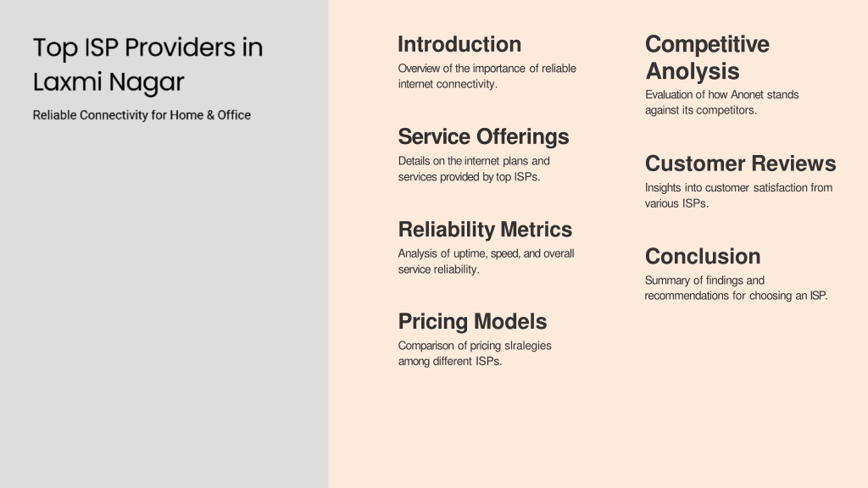Select the 'Reliability Metrics' heading
The width and height of the screenshot is (868, 488).
(485, 229)
